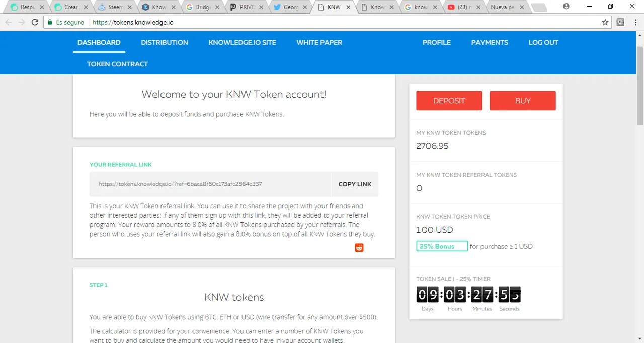Click the MY KNW TOKEN REFERRAL TOKENS label

pos(466,175)
